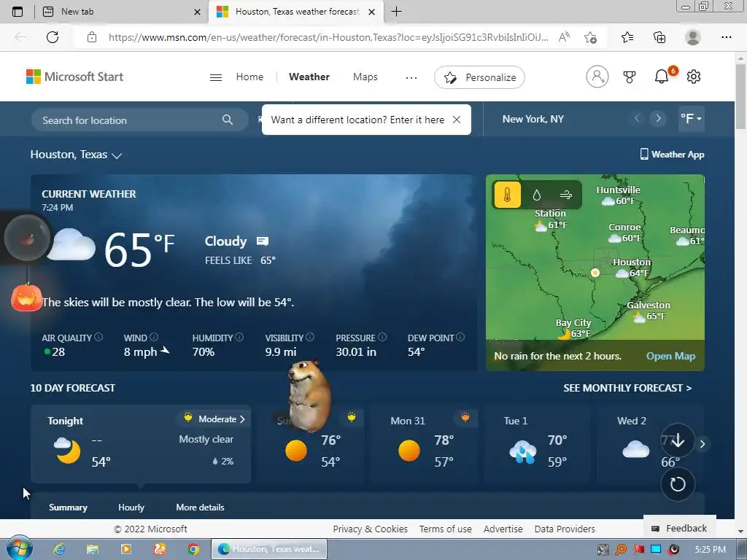The image size is (747, 560).
Task: Show Humidity info icon
Action: point(239,337)
